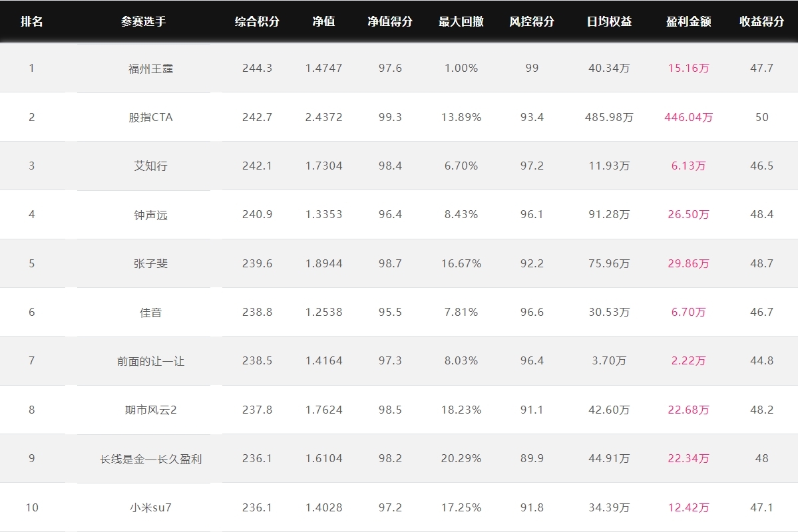The image size is (798, 532).
Task: Select the 风控得分 header
Action: click(x=531, y=21)
